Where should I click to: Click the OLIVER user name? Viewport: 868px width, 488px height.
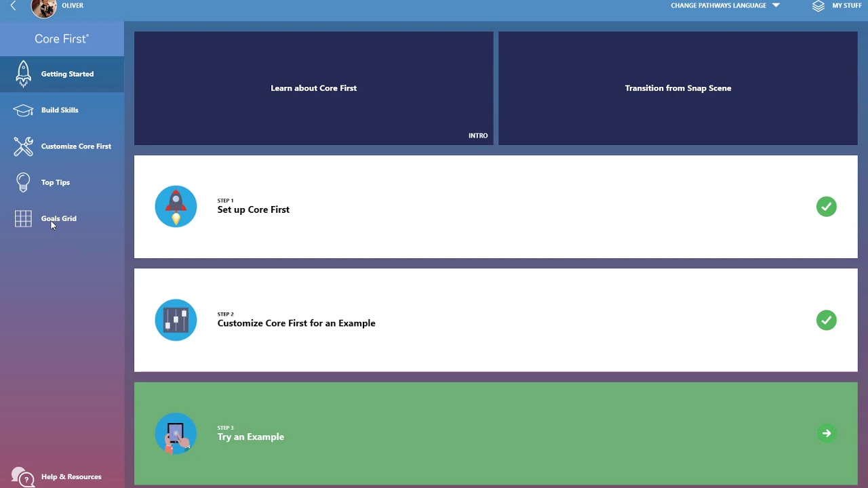point(73,5)
